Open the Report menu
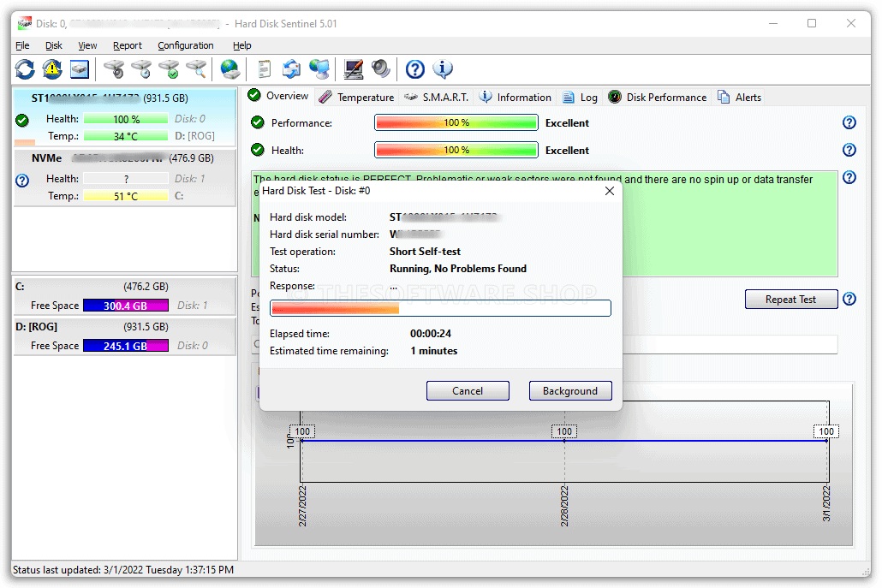Image resolution: width=882 pixels, height=588 pixels. tap(127, 45)
